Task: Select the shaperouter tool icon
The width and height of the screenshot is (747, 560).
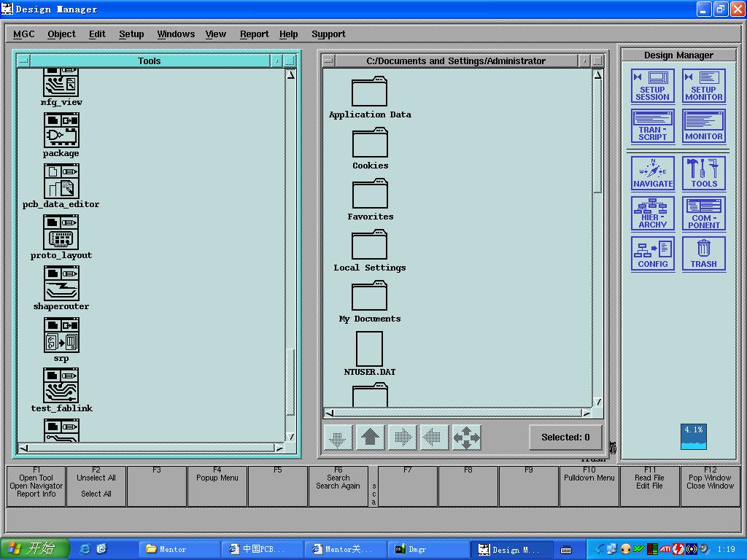Action: 61,284
